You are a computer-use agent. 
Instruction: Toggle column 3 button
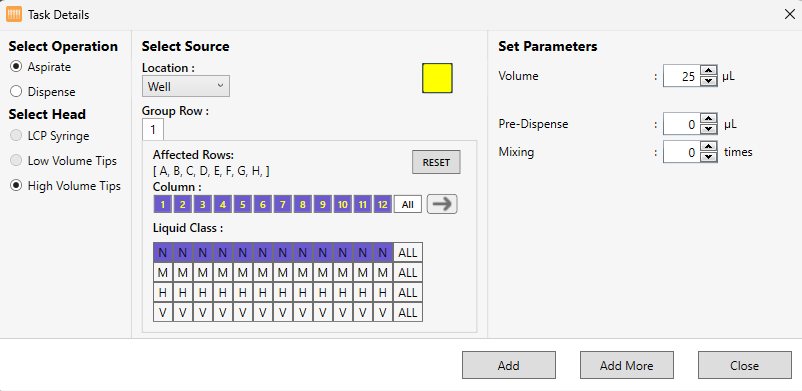[x=203, y=204]
